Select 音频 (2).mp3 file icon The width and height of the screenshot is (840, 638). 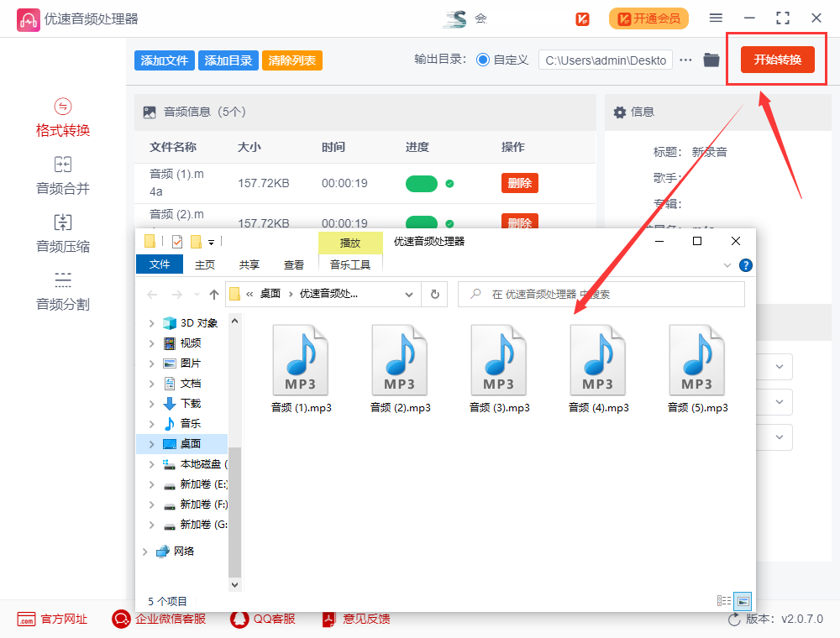tap(400, 360)
